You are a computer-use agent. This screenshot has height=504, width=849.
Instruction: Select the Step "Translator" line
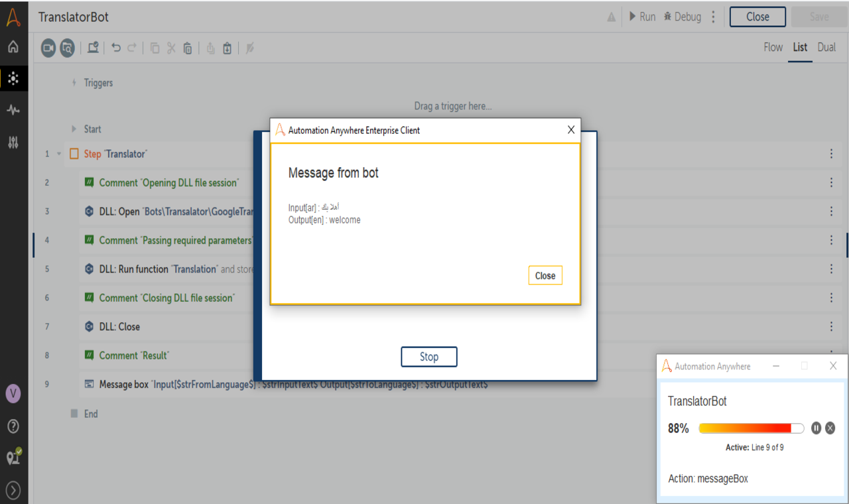click(x=115, y=154)
